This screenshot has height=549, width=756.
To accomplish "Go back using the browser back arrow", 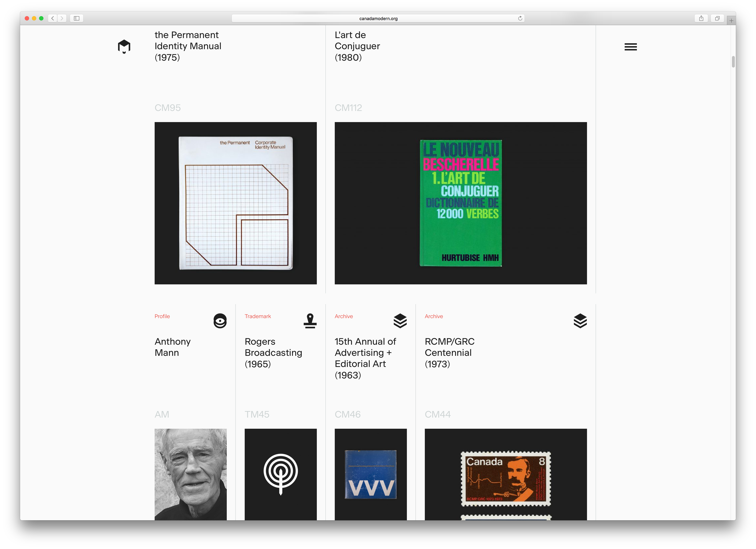I will pyautogui.click(x=53, y=18).
